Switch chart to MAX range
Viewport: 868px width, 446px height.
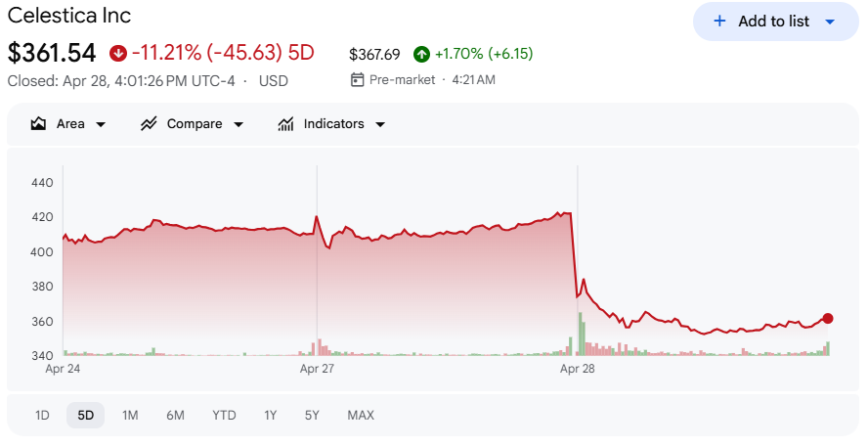click(x=361, y=415)
